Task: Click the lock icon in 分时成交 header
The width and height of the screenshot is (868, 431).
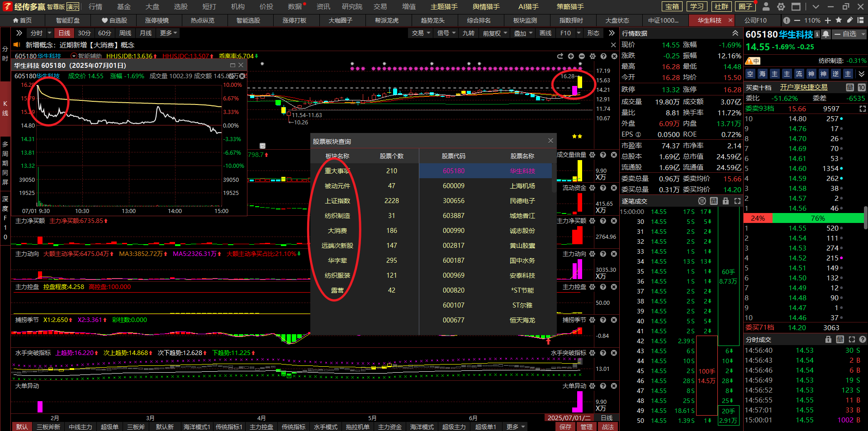Action: pos(828,339)
